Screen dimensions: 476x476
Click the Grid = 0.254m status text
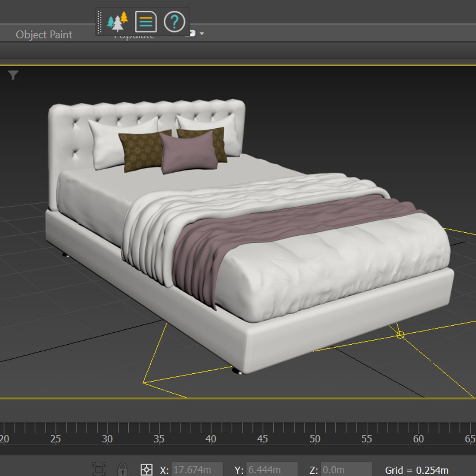coord(416,470)
